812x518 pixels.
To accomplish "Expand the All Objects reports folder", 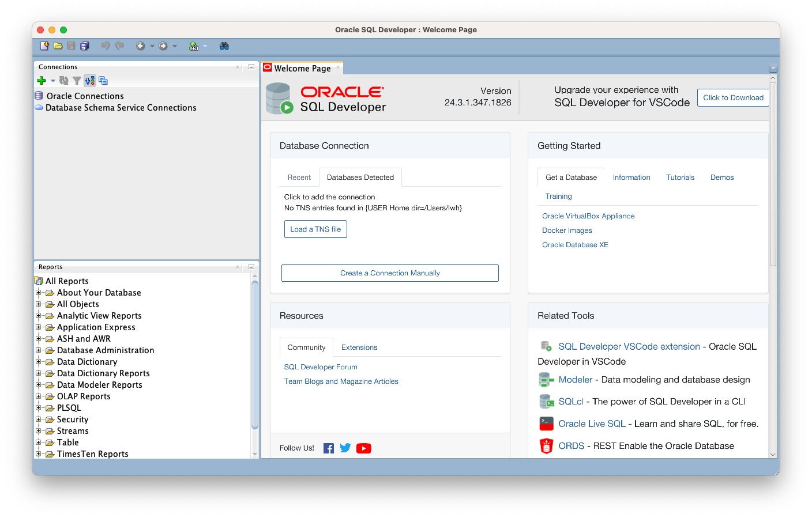I will click(39, 304).
